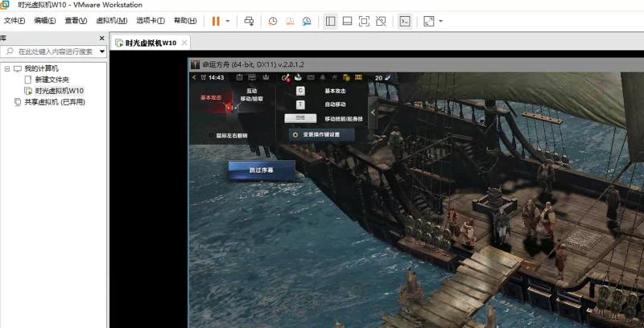The height and width of the screenshot is (328, 644).
Task: Toggle the 鼠标左右翻转 checkbox
Action: [x=211, y=135]
